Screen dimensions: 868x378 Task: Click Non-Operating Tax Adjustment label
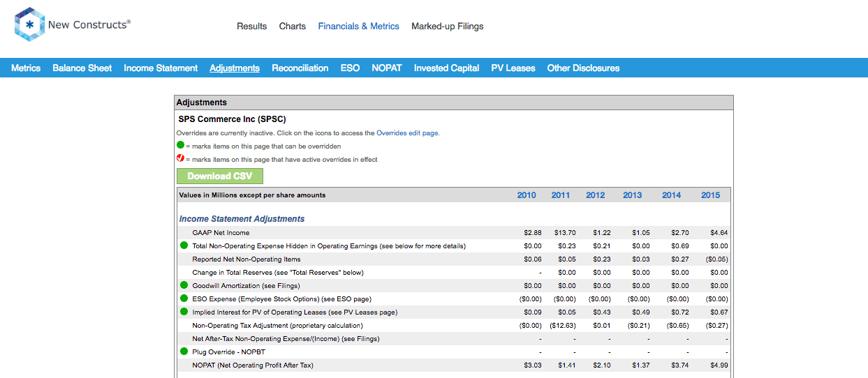278,326
